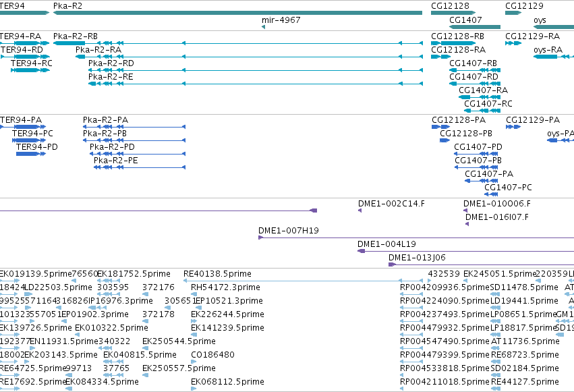Image resolution: width=574 pixels, height=392 pixels.
Task: Select EST RE68723.5prime label
Action: 525,355
